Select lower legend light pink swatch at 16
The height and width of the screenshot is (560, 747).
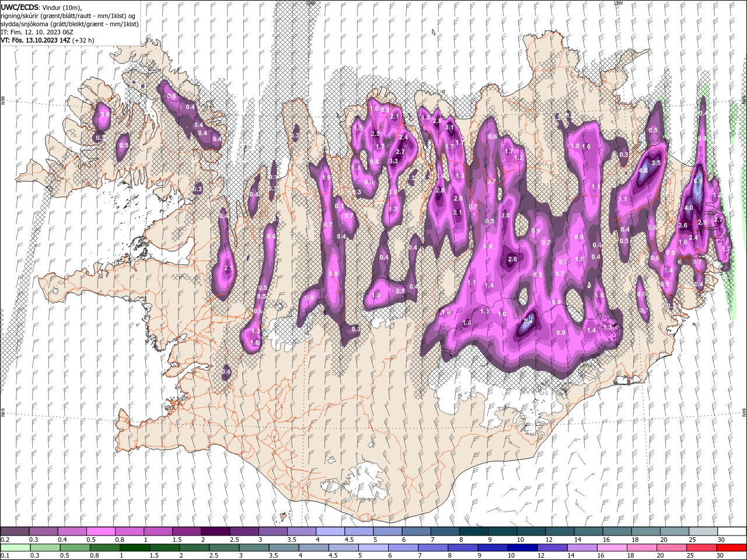click(x=612, y=548)
